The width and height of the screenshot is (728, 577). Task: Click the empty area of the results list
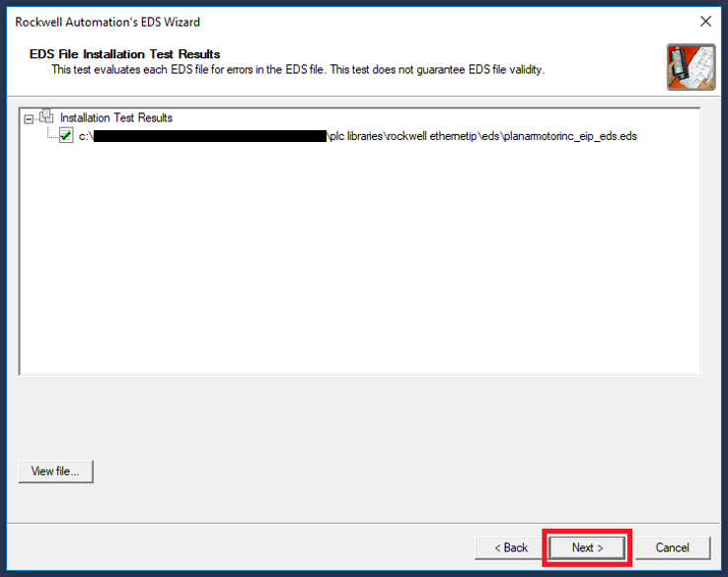360,266
